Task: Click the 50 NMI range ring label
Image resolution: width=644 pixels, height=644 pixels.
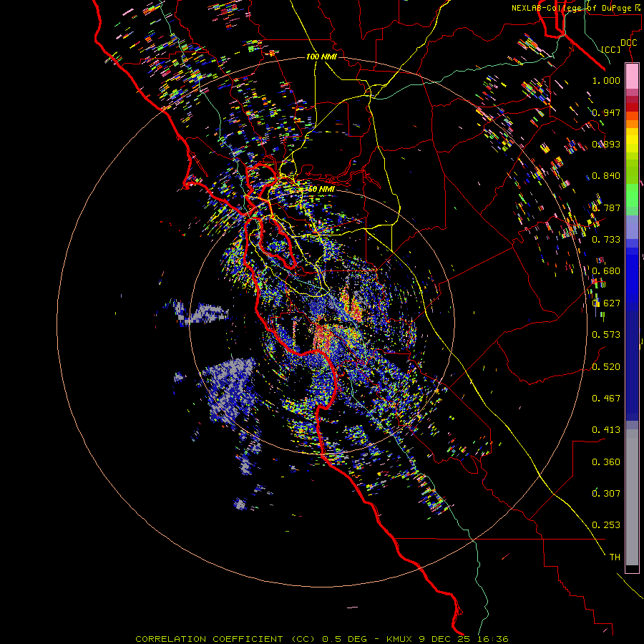Action: (x=321, y=189)
